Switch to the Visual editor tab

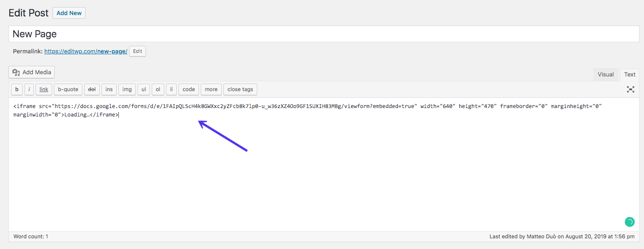605,75
